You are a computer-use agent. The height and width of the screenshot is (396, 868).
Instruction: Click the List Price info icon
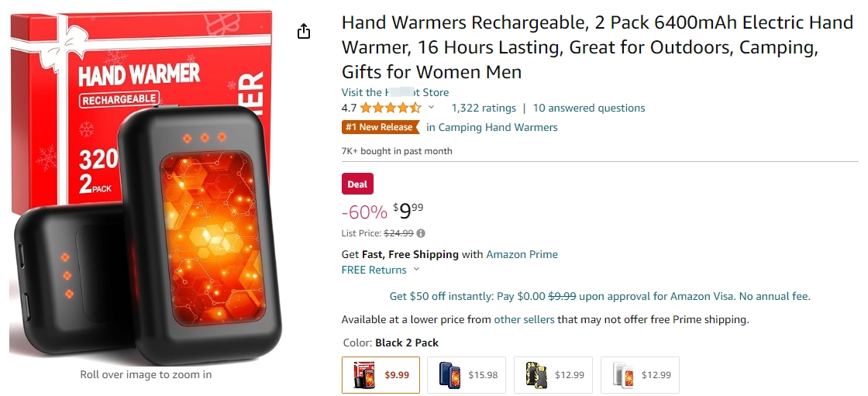(421, 233)
